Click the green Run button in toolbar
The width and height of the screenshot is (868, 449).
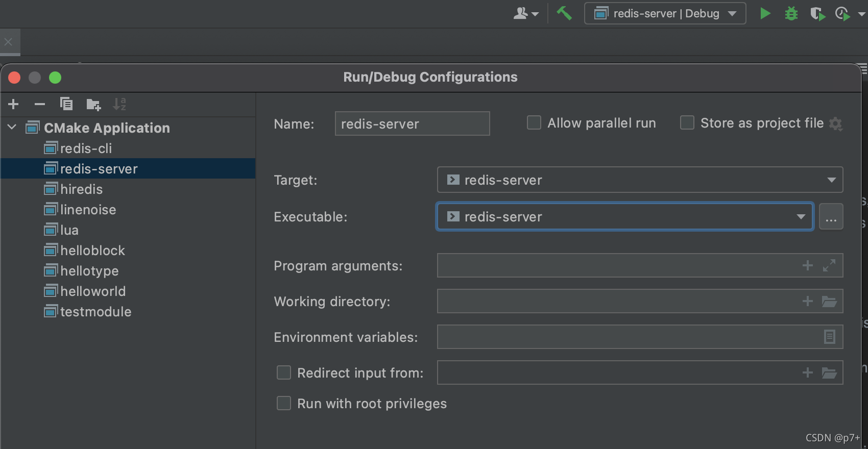(765, 14)
